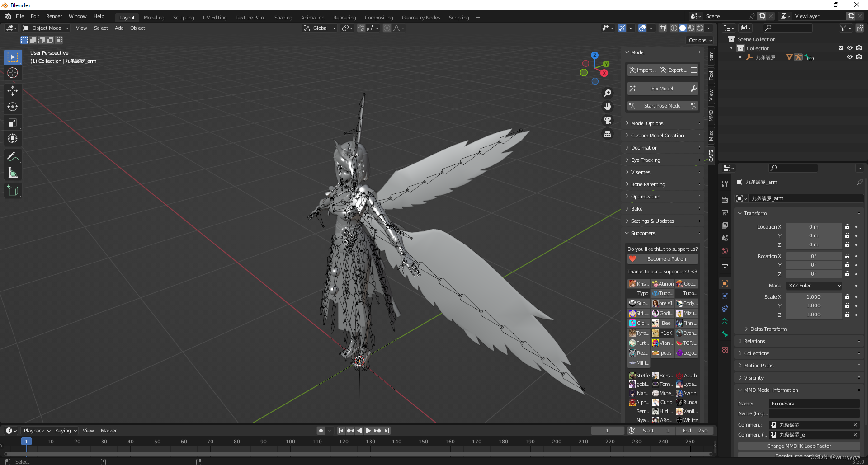Select the Rotate tool
The height and width of the screenshot is (465, 868).
pyautogui.click(x=13, y=107)
